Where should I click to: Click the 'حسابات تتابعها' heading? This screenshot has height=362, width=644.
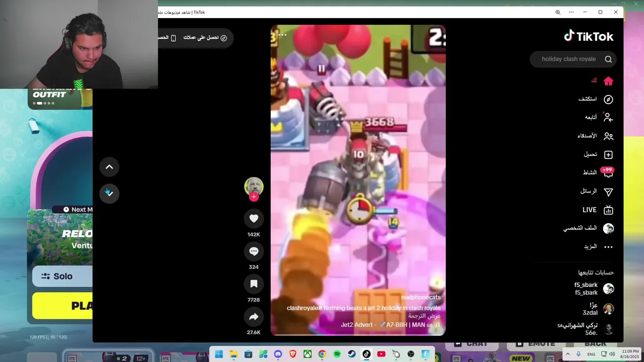pyautogui.click(x=596, y=273)
